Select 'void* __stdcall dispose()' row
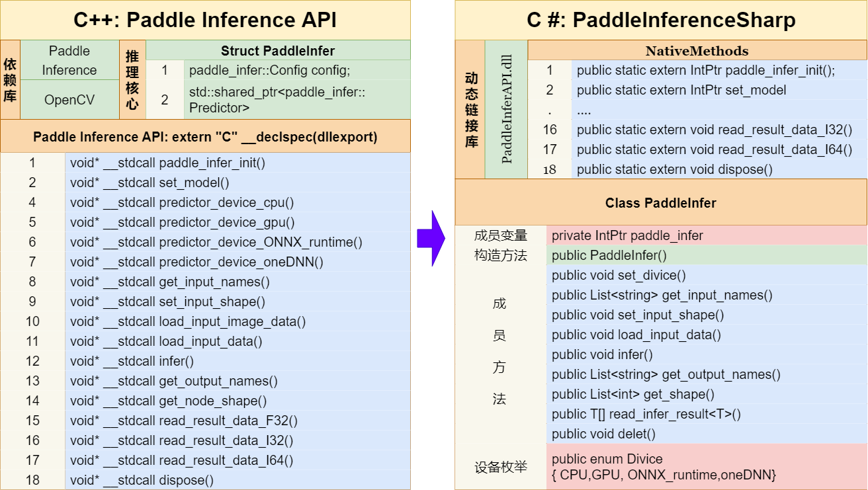868x490 pixels. [238, 480]
